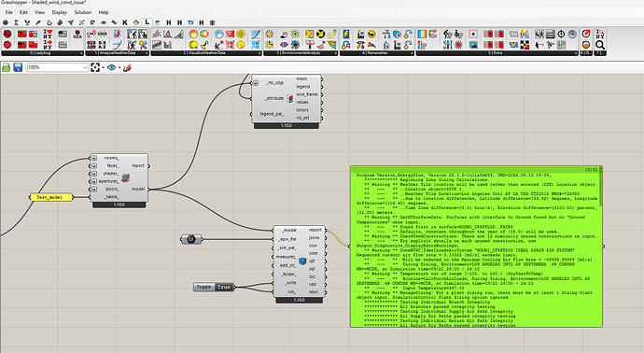Open the Display menu
Viewport: 644px width, 353px height.
pyautogui.click(x=59, y=12)
